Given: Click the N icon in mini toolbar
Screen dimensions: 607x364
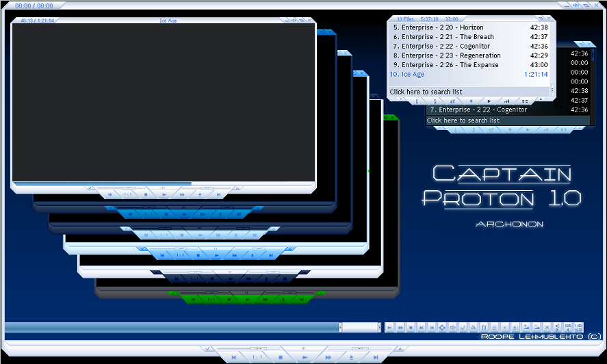Looking at the screenshot, I should point(484,328).
